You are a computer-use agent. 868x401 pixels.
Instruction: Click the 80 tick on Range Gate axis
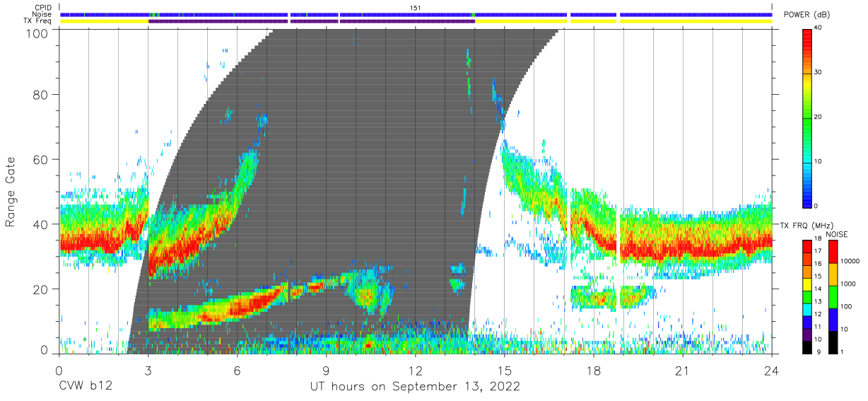pyautogui.click(x=42, y=95)
